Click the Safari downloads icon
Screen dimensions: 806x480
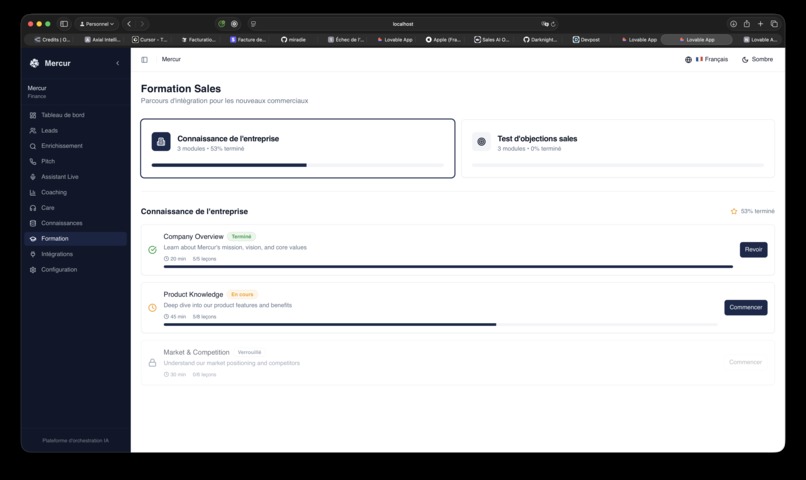[733, 24]
